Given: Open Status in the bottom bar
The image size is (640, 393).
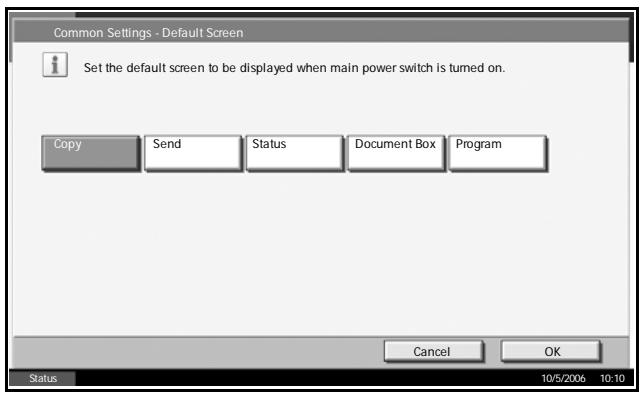Looking at the screenshot, I should [42, 378].
